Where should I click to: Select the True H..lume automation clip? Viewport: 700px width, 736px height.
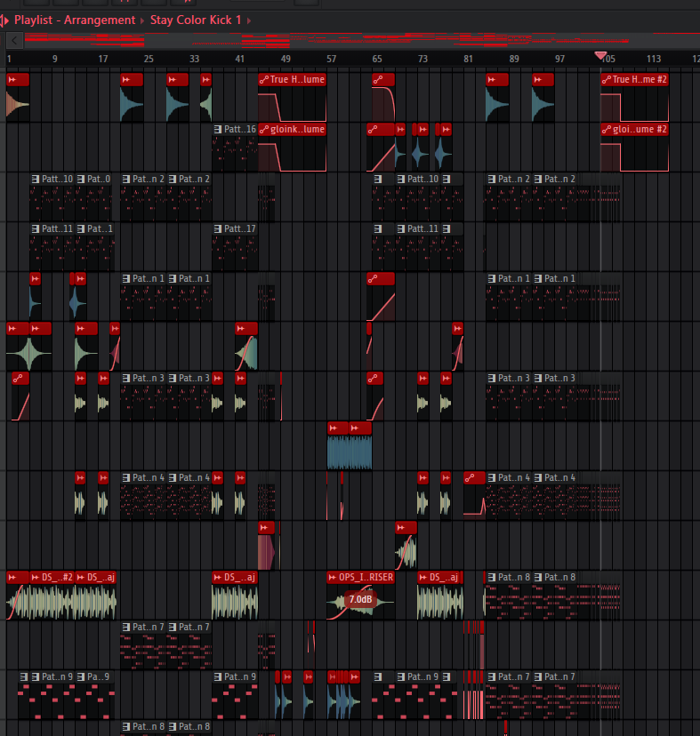point(293,98)
